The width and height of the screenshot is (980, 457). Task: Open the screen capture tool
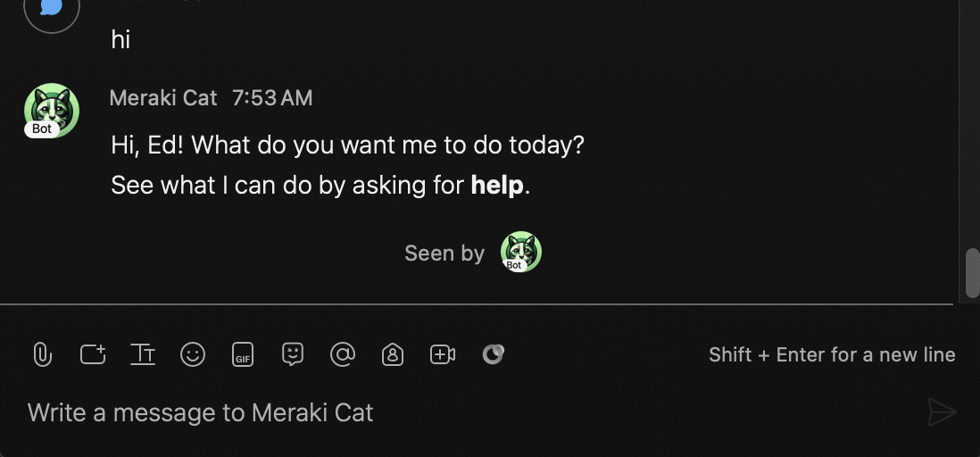coord(93,354)
